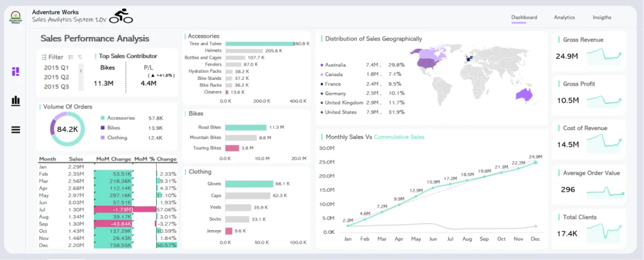
Task: Select 2015 Q2 in the filter slicer
Action: click(56, 77)
